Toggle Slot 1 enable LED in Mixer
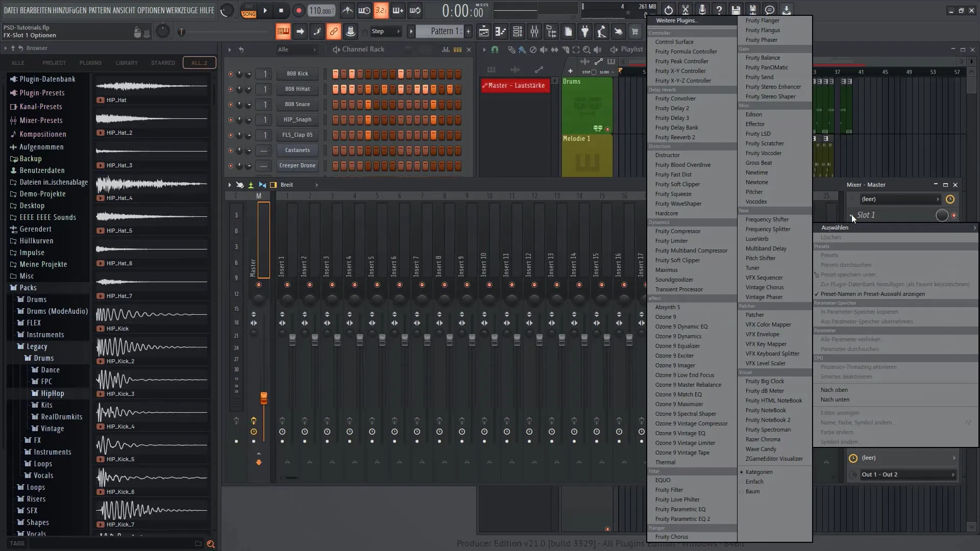 point(953,215)
